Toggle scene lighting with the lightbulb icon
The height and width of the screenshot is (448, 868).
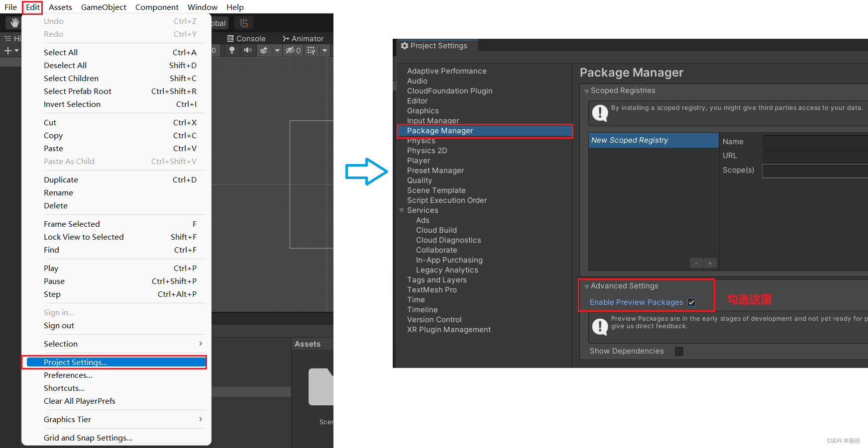click(231, 50)
